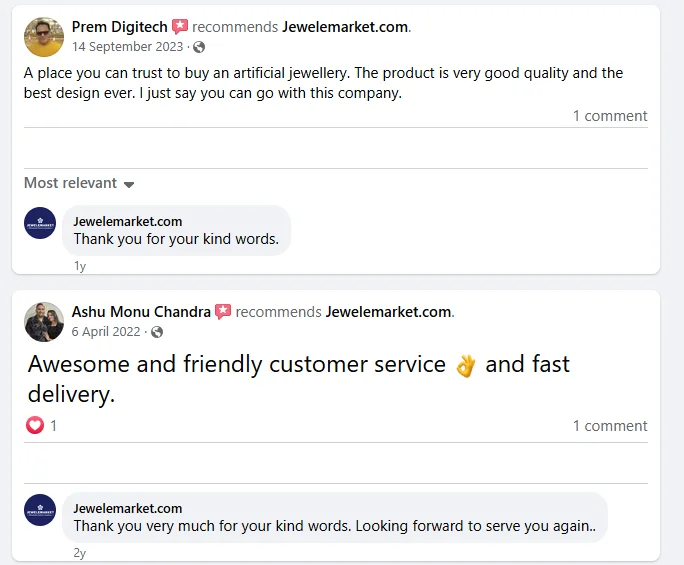
Task: Show the 1 comment on Ashu's review
Action: pos(610,426)
